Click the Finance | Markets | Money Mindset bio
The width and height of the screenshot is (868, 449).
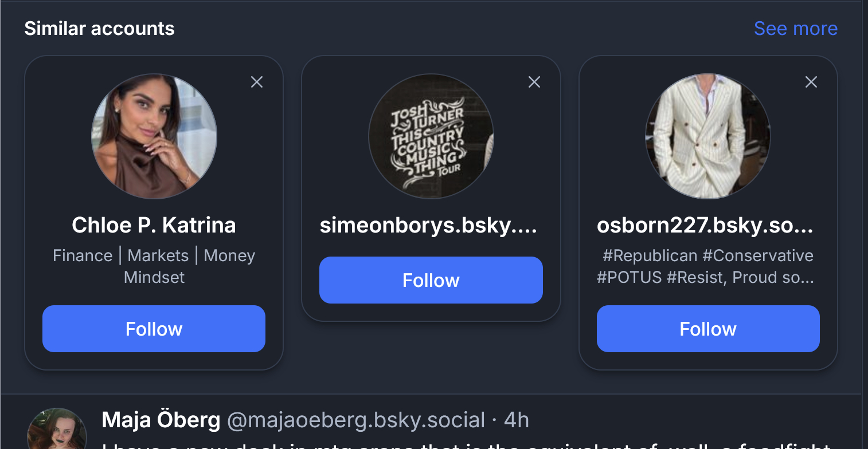pos(154,266)
